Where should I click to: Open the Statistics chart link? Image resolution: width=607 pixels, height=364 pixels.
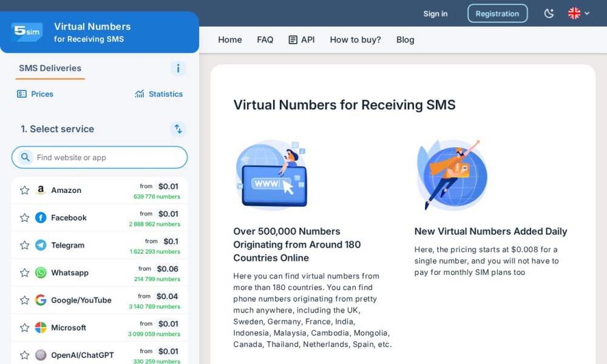158,94
